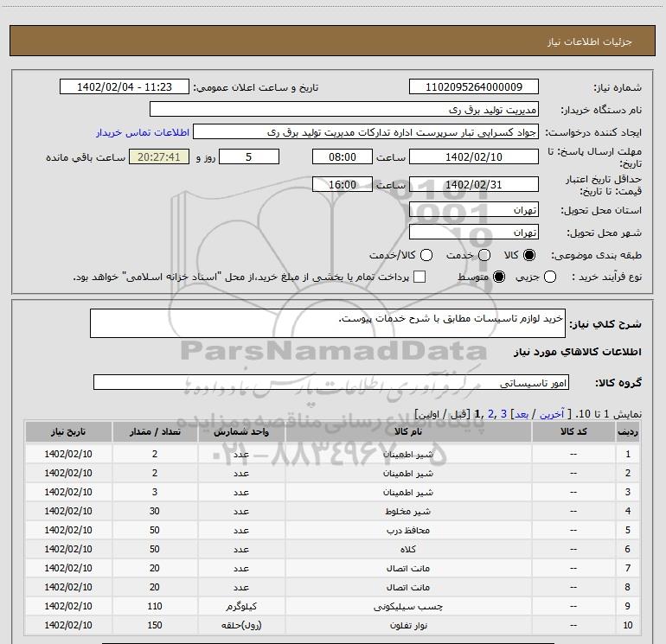666x644 pixels.
Task: Click the گروه کالا field امور تاسیساتی
Action: [x=331, y=382]
